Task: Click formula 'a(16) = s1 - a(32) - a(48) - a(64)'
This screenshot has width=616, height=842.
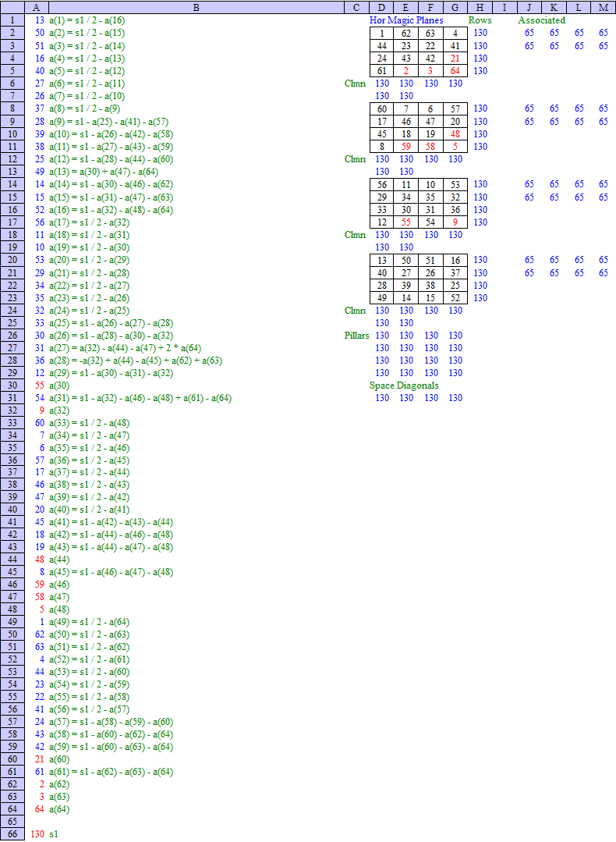Action: pos(111,210)
